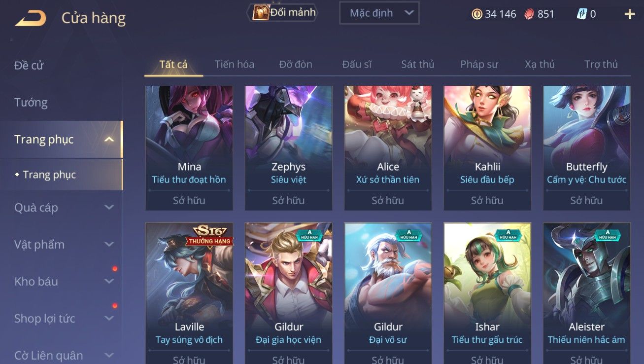Click the blue voucher ticket icon
Viewport: 644px width, 364px height.
tap(582, 14)
